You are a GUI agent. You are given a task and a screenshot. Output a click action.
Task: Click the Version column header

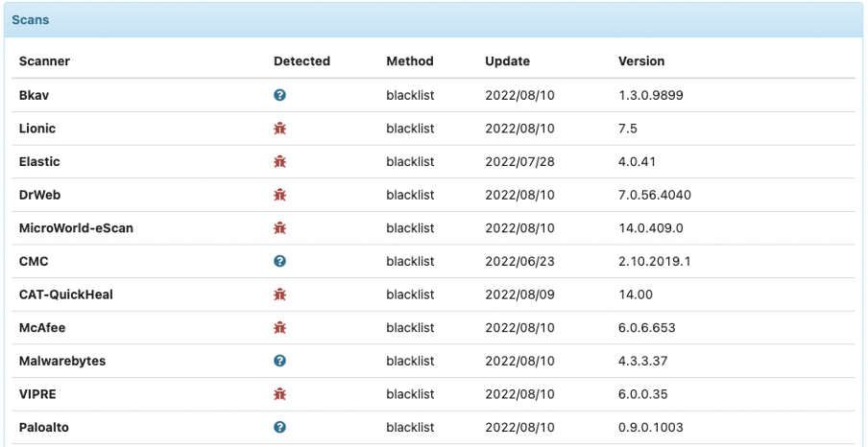641,61
